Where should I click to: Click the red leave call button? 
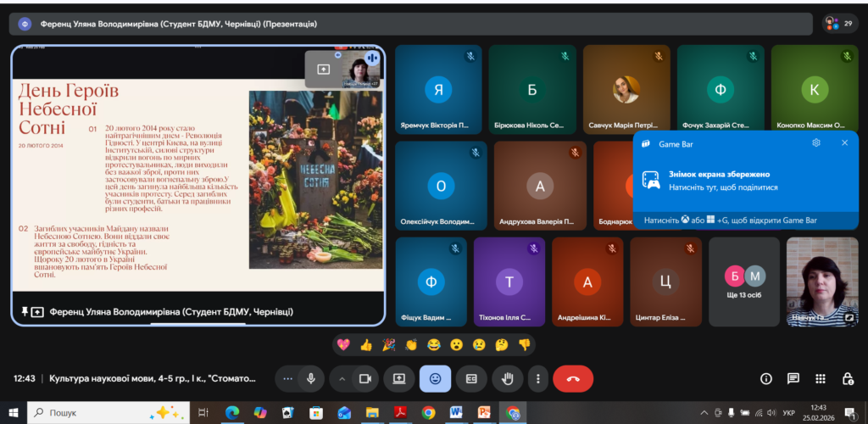573,378
